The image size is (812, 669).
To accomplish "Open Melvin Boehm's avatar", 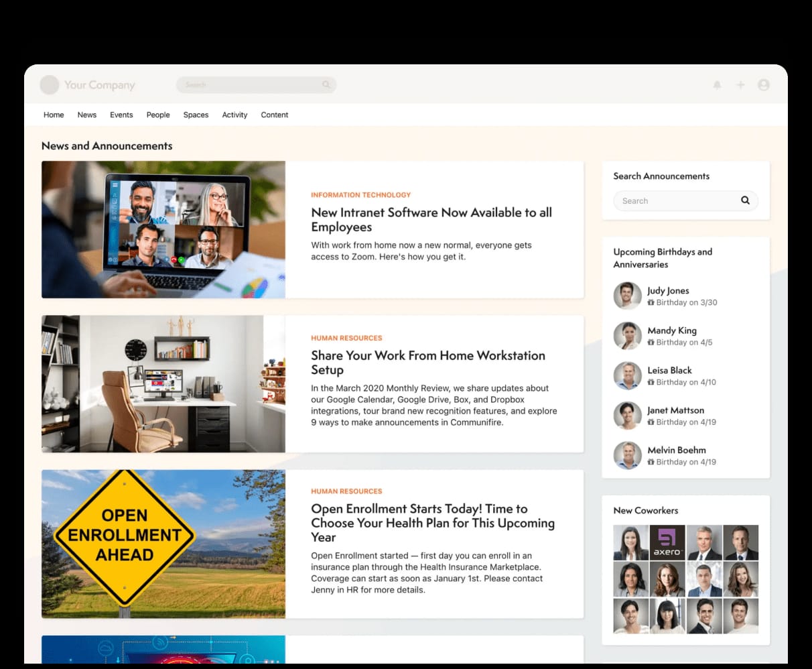I will (628, 455).
